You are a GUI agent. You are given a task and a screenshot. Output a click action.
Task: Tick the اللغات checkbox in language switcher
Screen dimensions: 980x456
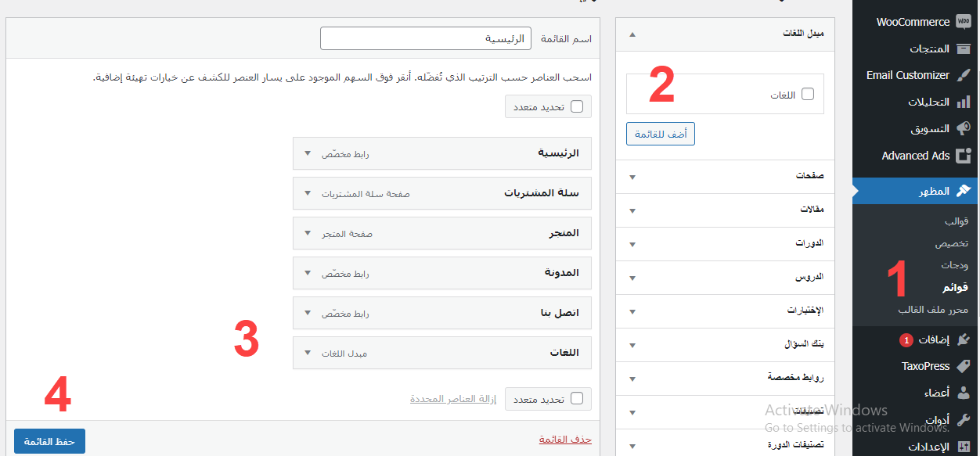[x=808, y=95]
